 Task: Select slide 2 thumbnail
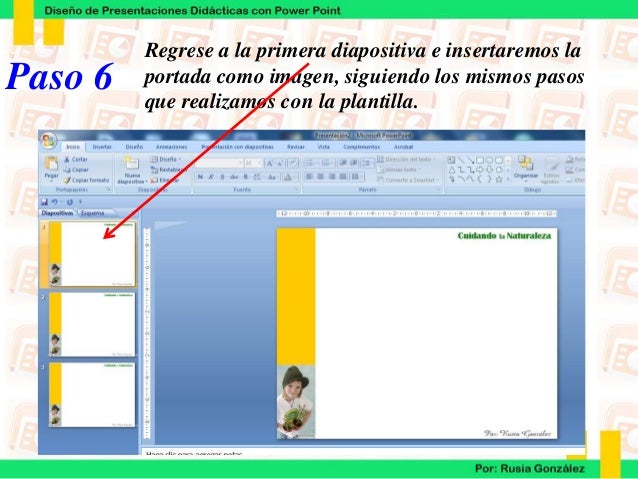92,325
